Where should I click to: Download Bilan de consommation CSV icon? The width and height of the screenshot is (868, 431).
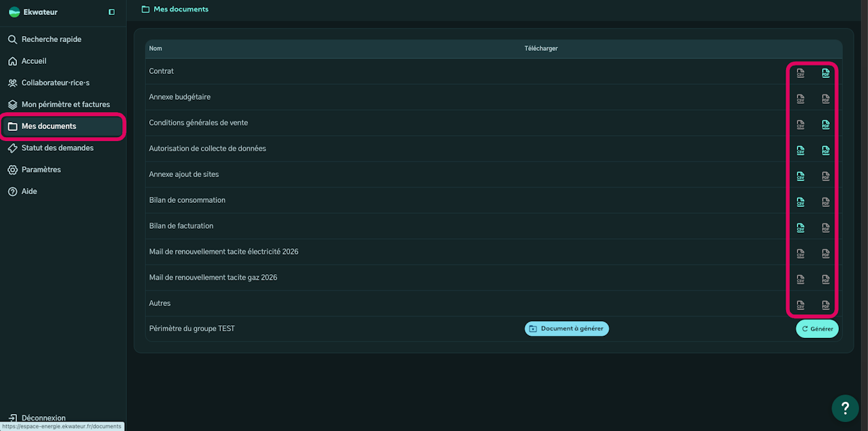[x=800, y=202]
